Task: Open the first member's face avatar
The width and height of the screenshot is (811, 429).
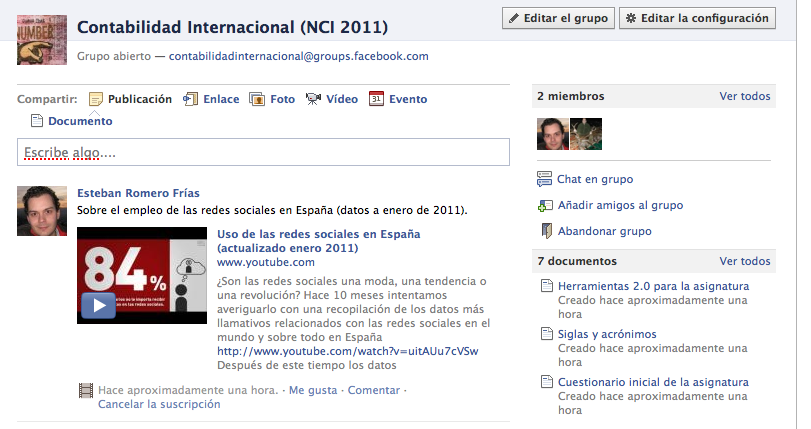Action: pos(553,134)
